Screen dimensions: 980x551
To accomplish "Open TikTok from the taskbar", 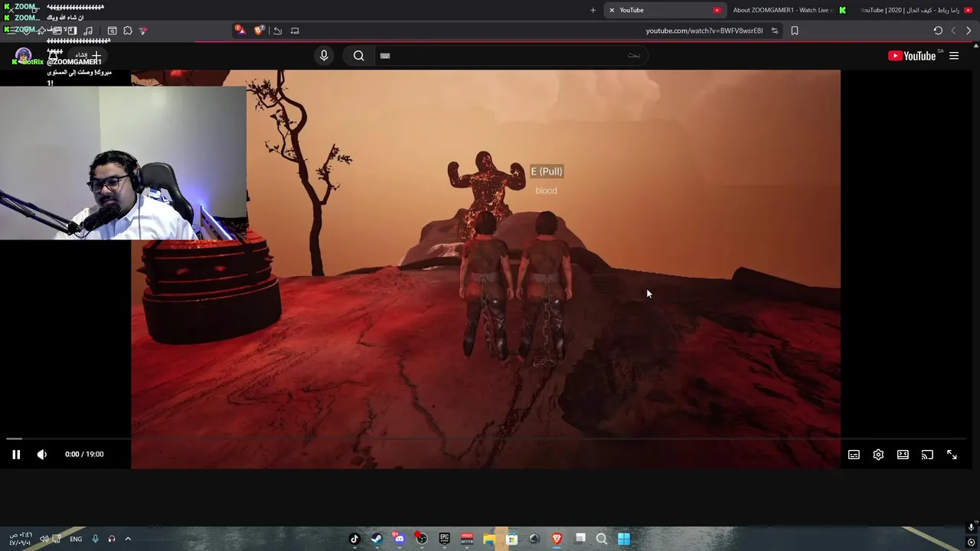I will (354, 539).
